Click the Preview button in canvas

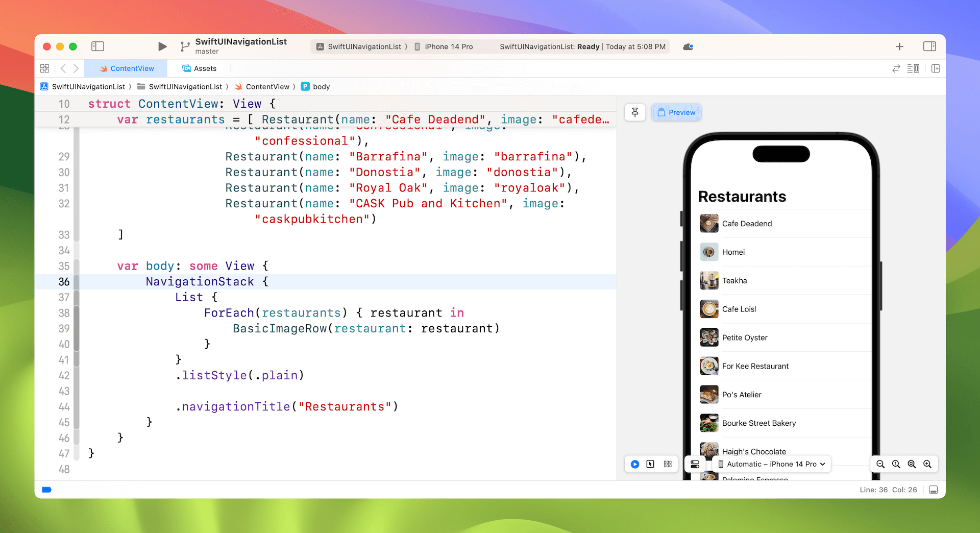coord(676,112)
